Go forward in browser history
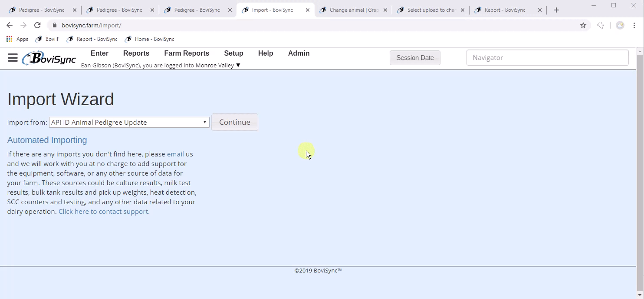The width and height of the screenshot is (644, 299). tap(23, 25)
